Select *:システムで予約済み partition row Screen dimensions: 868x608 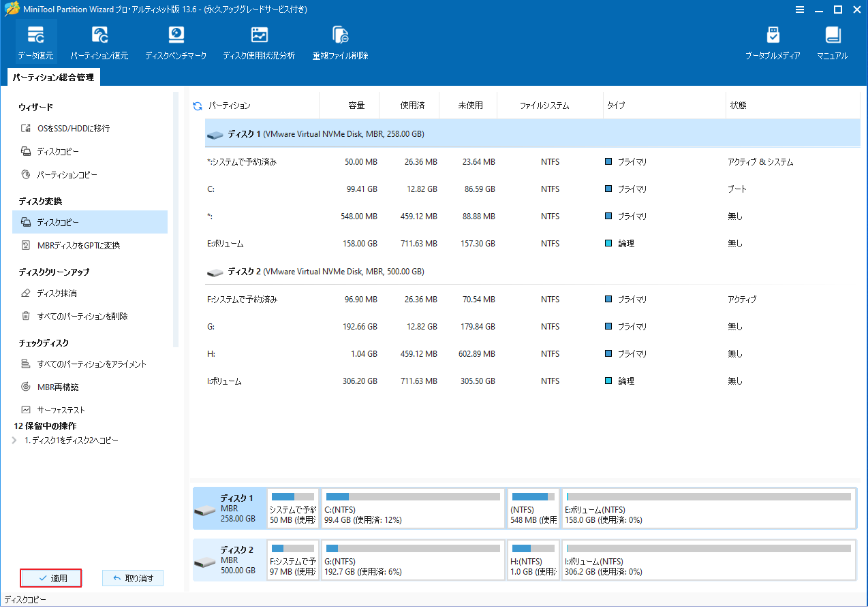coord(532,162)
